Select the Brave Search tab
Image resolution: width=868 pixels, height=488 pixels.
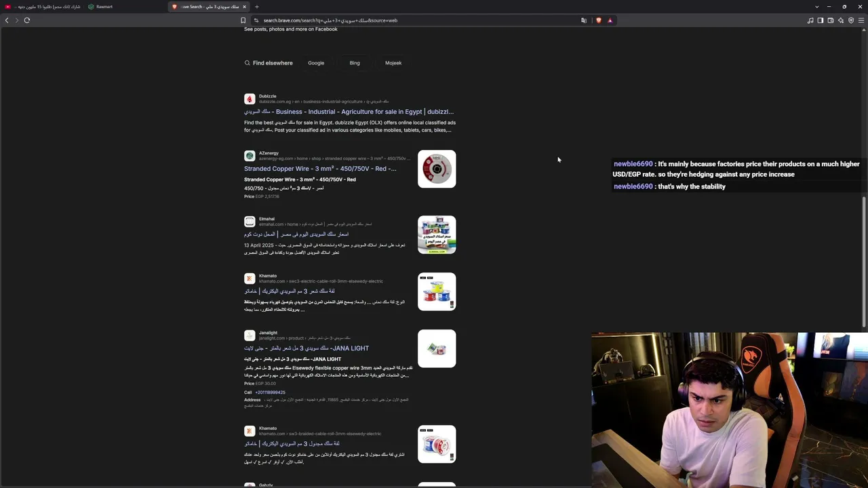(x=209, y=7)
